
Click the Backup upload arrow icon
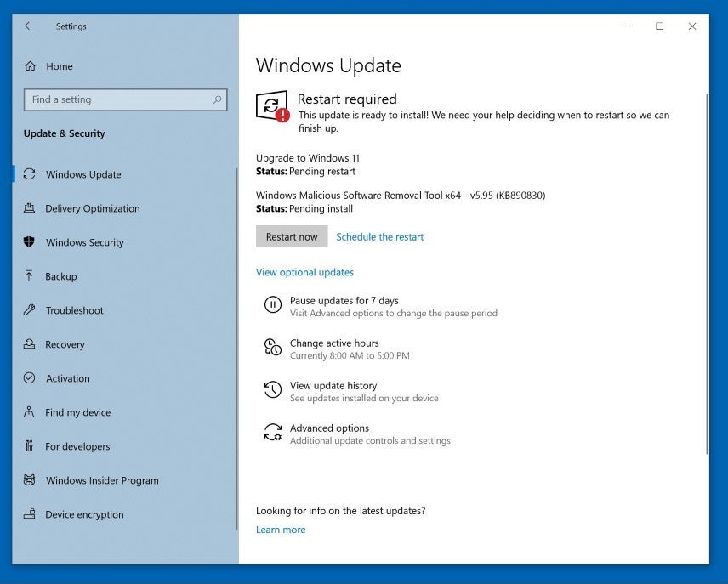pos(29,275)
